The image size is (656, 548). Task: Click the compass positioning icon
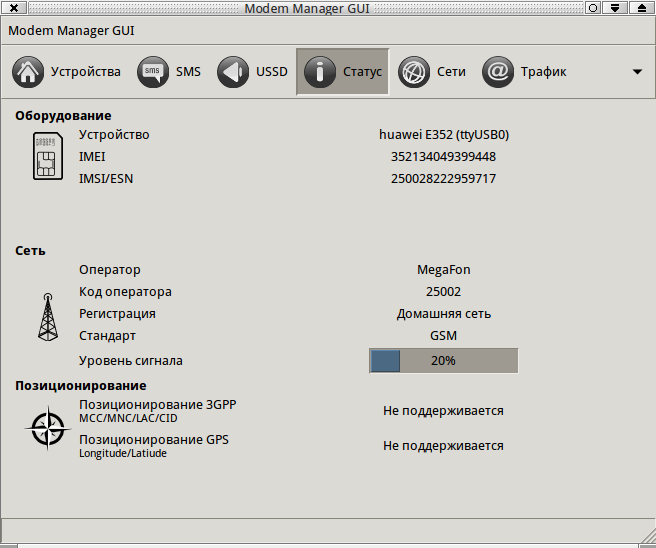46,428
